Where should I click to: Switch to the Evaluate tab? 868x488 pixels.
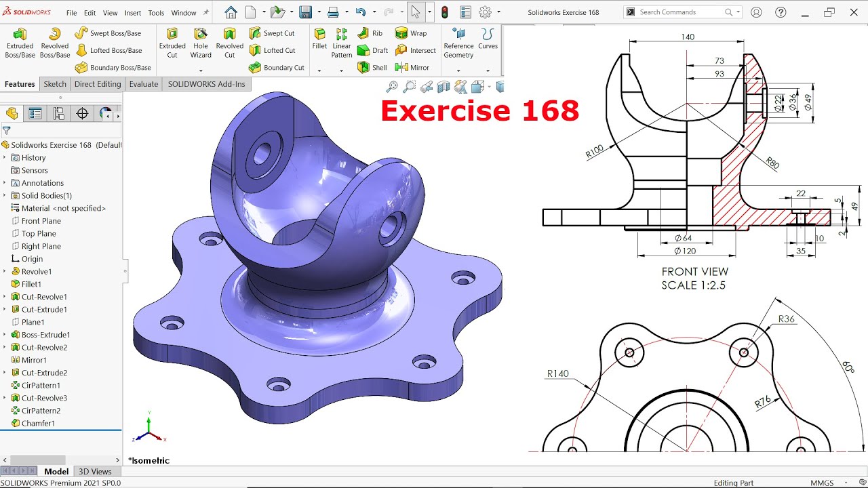tap(144, 84)
